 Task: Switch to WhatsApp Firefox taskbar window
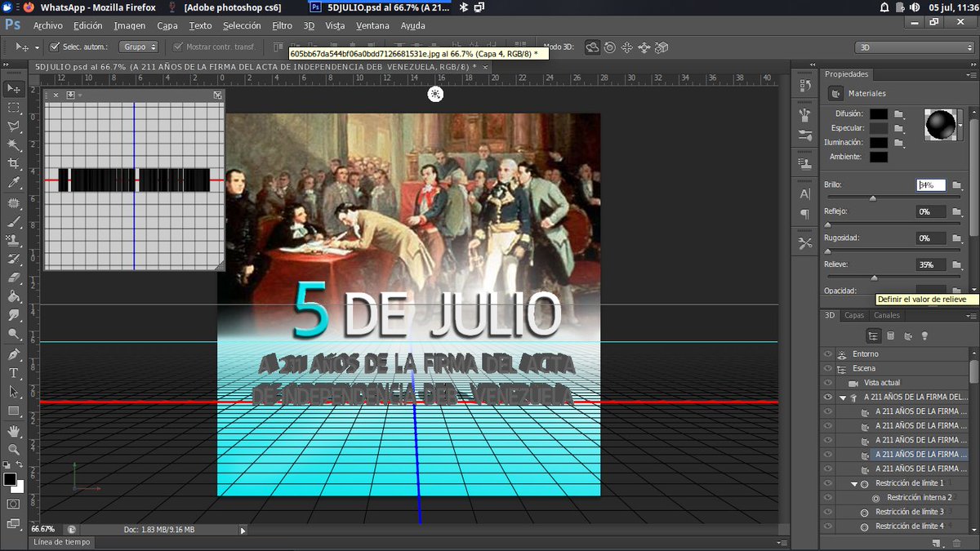click(x=88, y=7)
